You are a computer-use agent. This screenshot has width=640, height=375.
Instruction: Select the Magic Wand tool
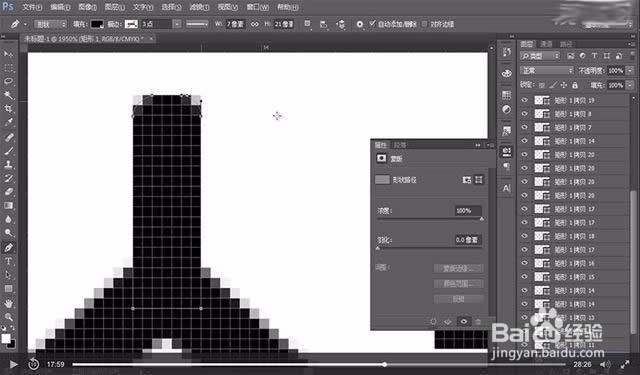[x=8, y=95]
